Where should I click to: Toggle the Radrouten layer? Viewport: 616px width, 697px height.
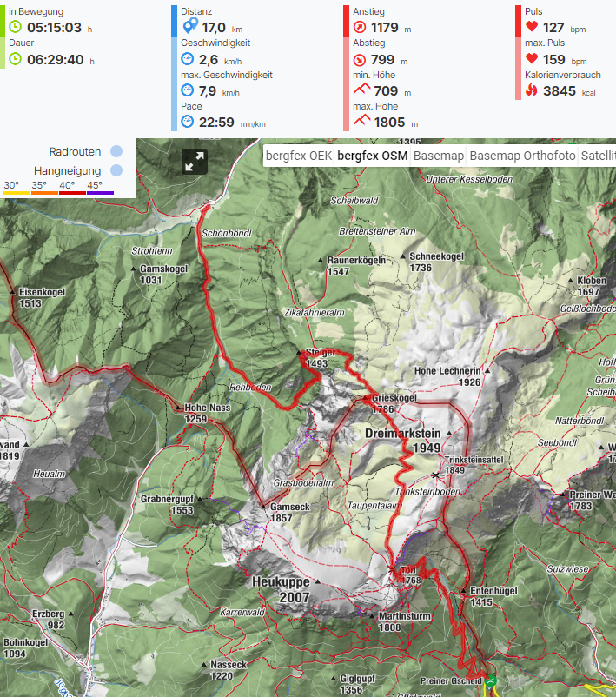[x=116, y=151]
